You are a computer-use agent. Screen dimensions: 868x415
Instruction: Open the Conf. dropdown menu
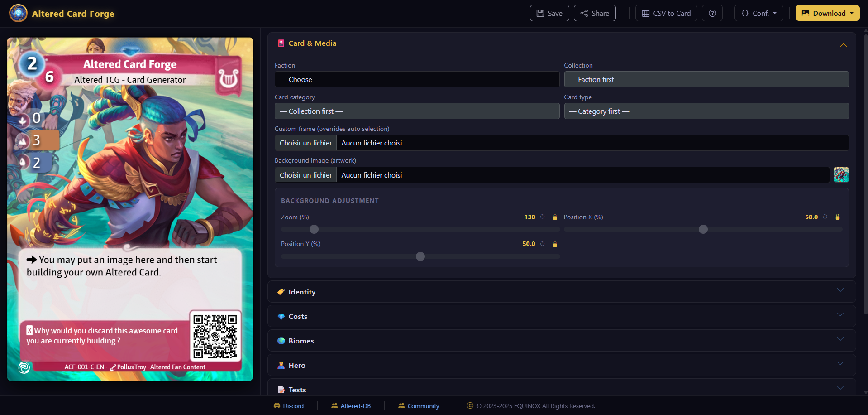click(759, 13)
